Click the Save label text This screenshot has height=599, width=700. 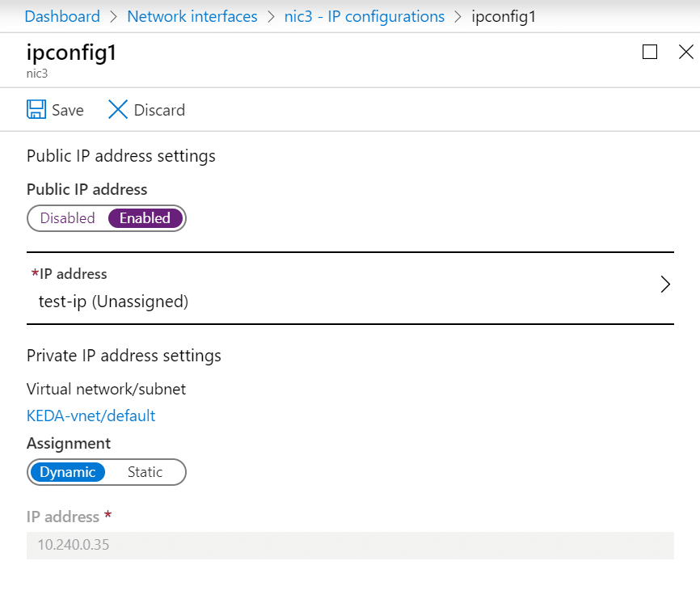tap(68, 110)
